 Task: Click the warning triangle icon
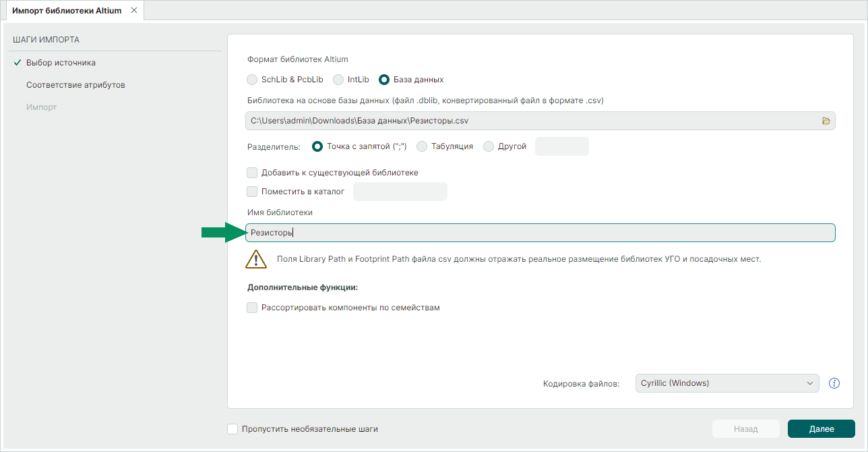click(256, 259)
